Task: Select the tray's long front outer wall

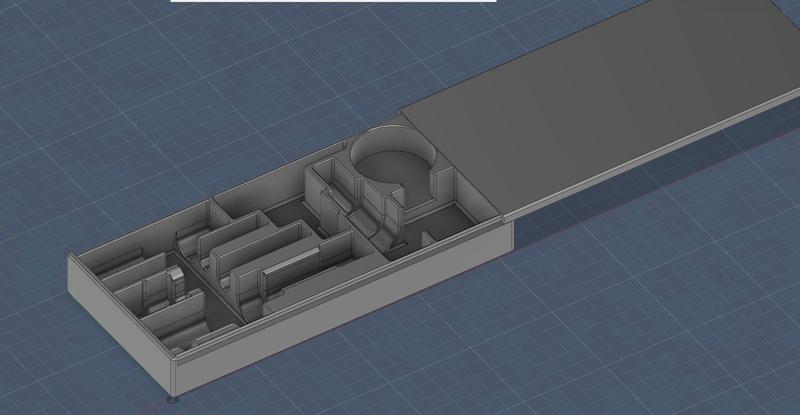Action: coord(344,309)
